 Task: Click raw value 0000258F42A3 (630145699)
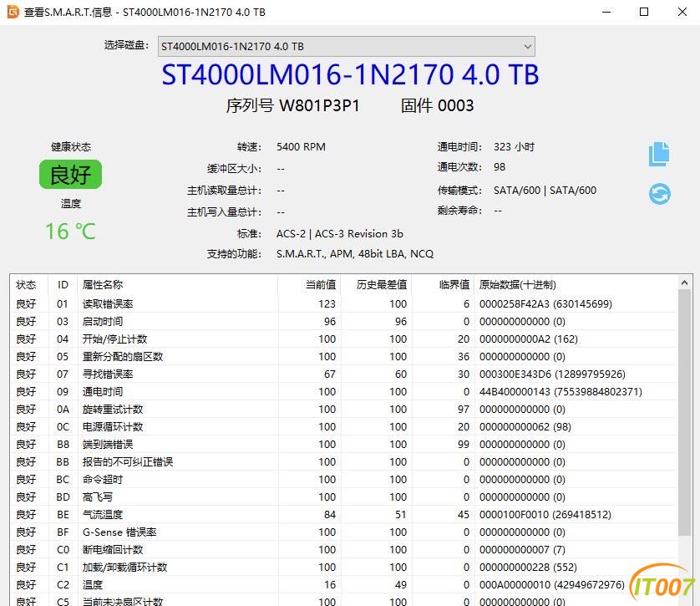[545, 304]
